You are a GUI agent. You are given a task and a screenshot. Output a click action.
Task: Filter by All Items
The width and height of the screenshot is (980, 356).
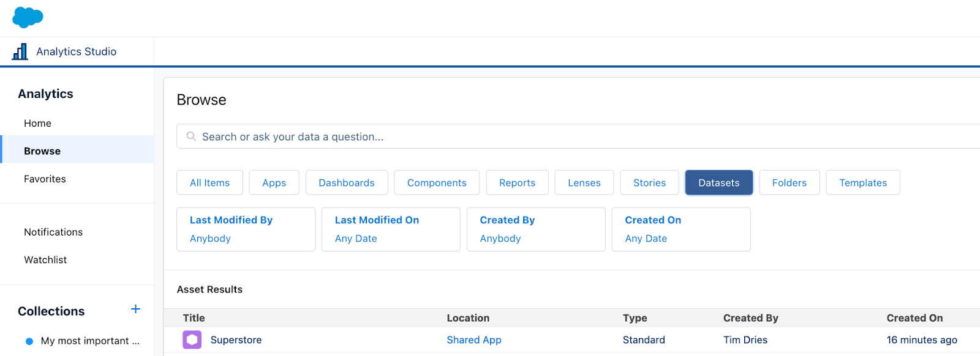(x=209, y=182)
